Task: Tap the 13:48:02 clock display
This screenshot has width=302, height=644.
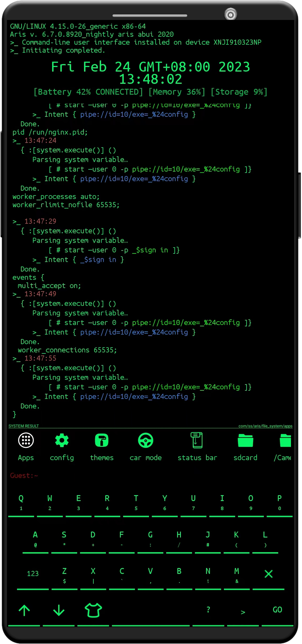Action: coord(150,79)
